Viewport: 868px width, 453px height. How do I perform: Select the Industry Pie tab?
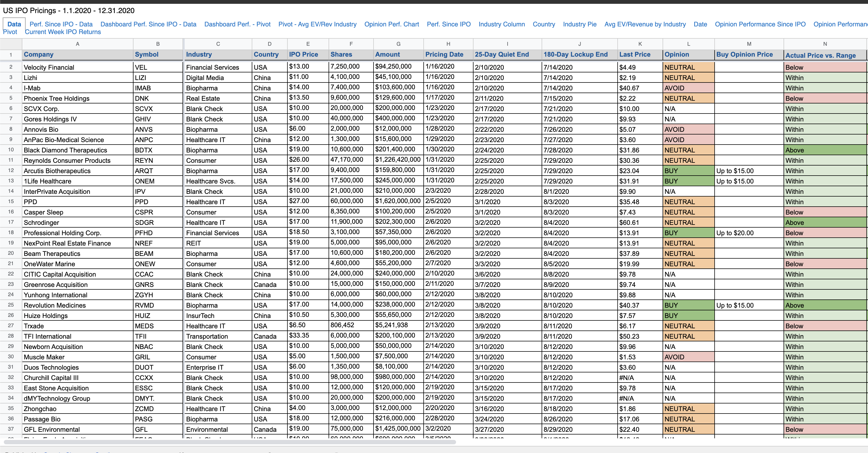coord(579,24)
